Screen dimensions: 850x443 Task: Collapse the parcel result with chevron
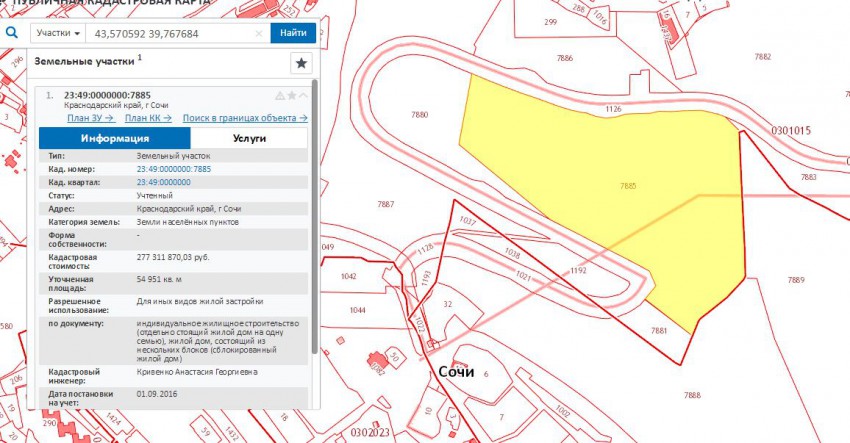point(304,96)
